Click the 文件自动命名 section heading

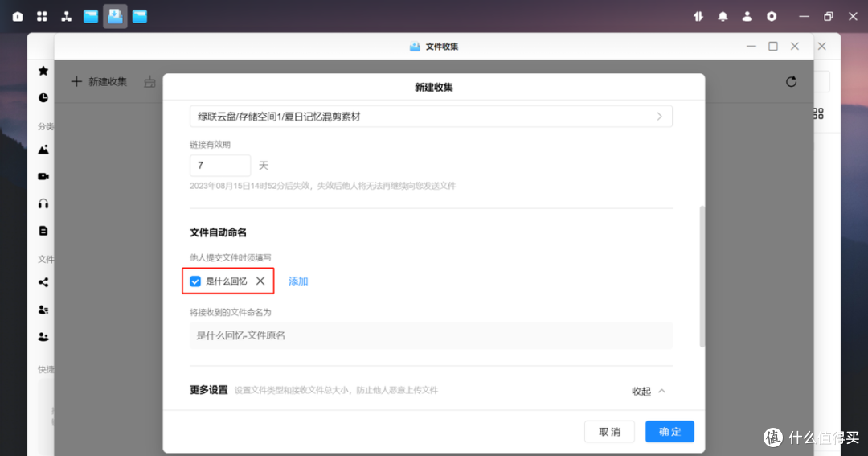click(x=218, y=232)
